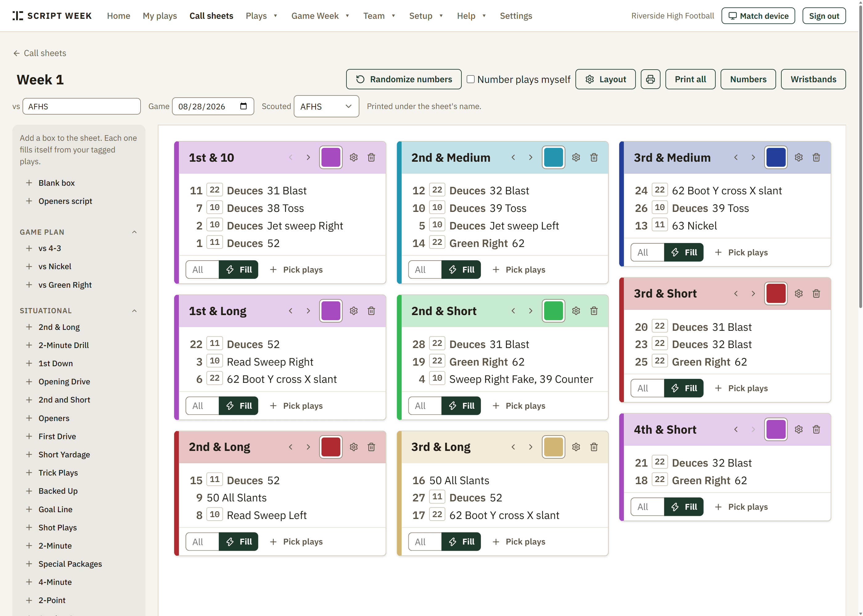Go to Home page
The width and height of the screenshot is (863, 616).
point(118,16)
